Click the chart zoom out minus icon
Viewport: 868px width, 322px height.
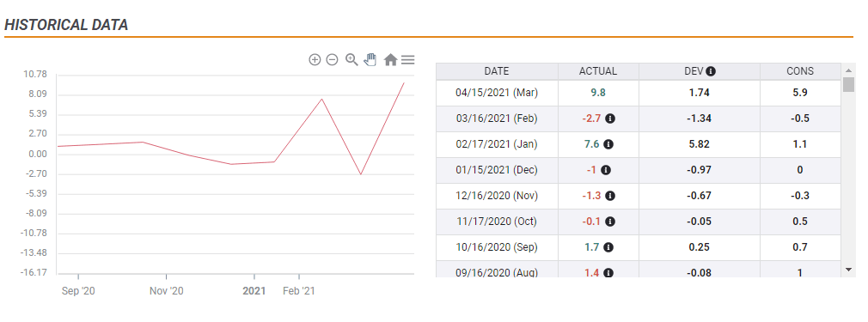[x=332, y=60]
